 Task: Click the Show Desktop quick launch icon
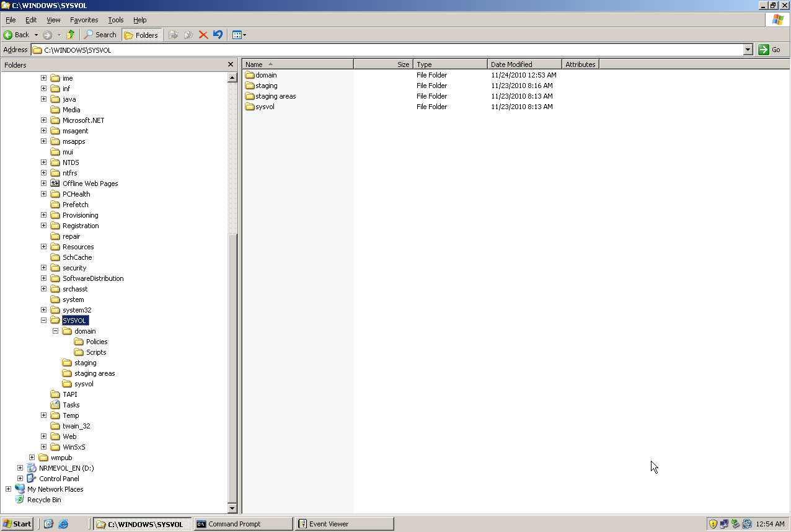pos(48,524)
